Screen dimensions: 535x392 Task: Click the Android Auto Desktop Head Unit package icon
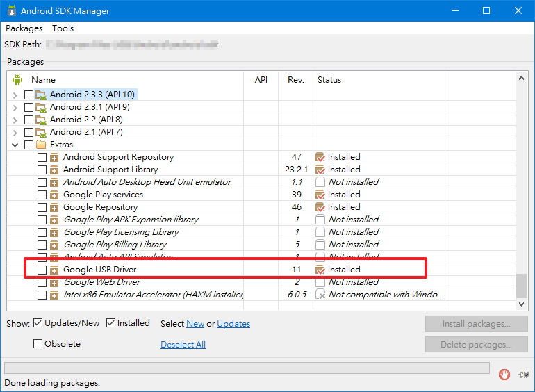coord(54,182)
